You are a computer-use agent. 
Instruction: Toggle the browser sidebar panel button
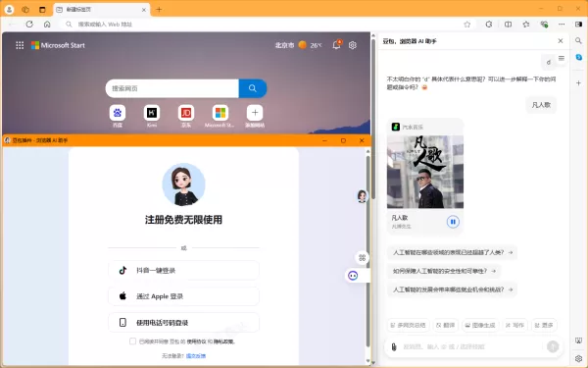pyautogui.click(x=578, y=24)
